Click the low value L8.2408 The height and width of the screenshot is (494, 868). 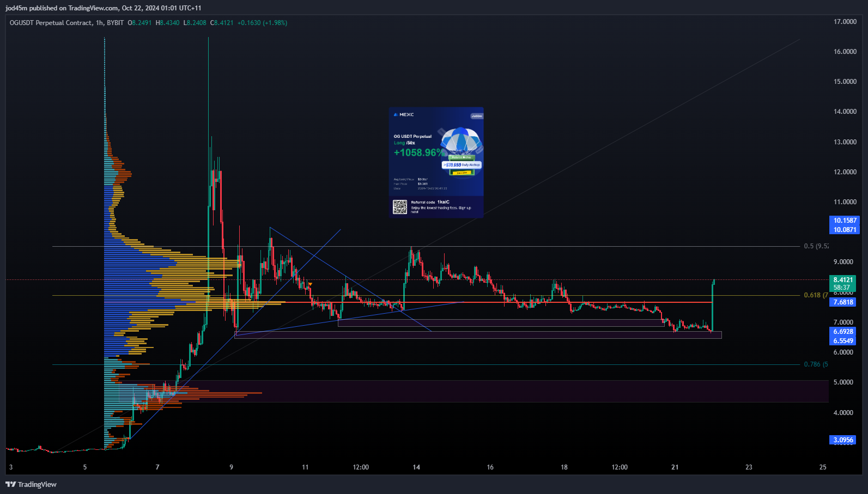(195, 23)
